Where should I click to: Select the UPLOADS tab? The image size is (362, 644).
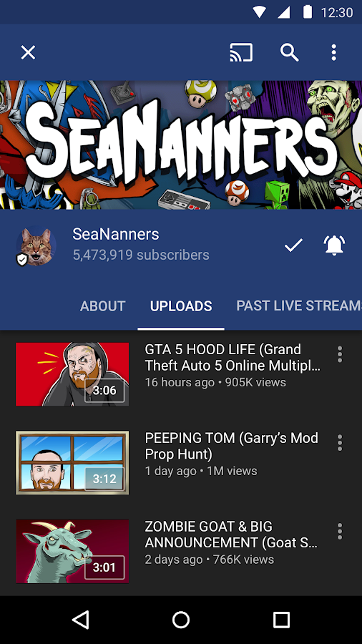tap(181, 306)
